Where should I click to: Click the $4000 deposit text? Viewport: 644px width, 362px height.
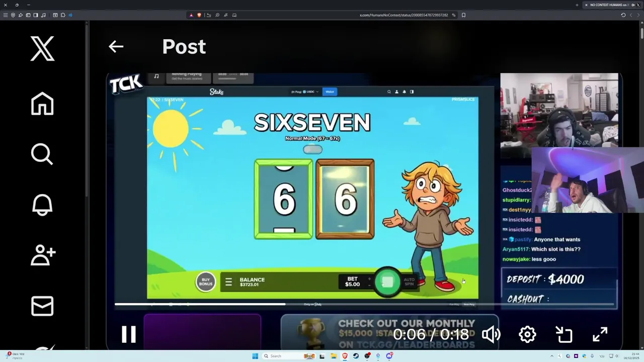click(x=566, y=280)
